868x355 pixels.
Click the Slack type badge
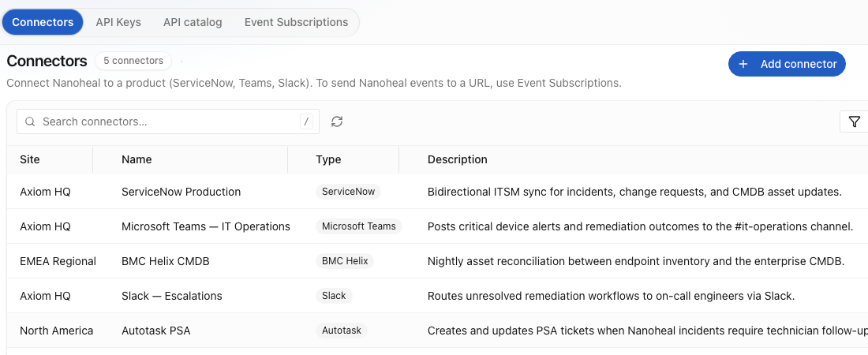coord(334,296)
